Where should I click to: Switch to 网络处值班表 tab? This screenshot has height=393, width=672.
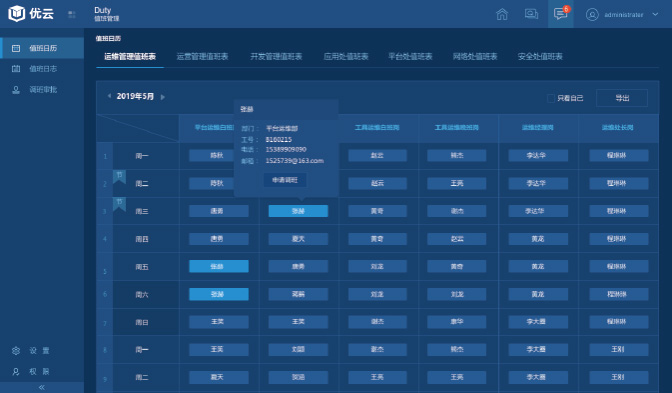point(475,57)
